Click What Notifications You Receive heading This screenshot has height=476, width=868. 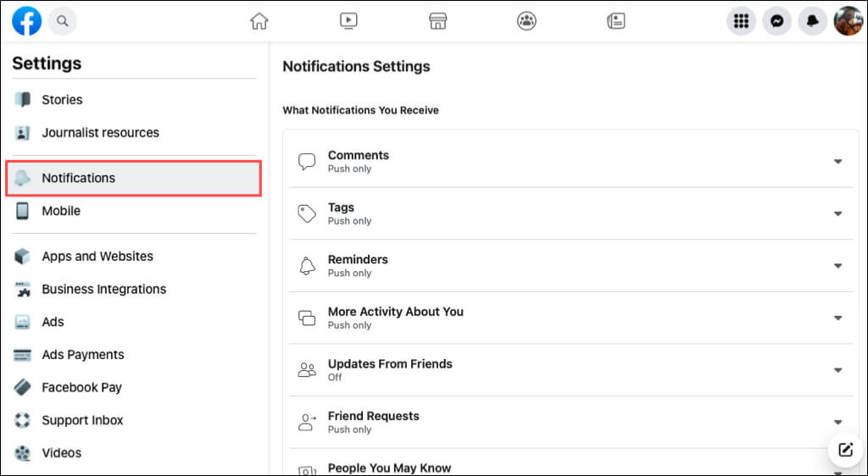tap(360, 111)
